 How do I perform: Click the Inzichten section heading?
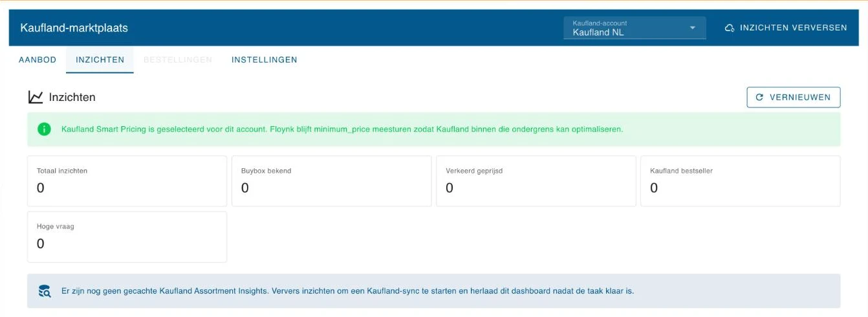(x=72, y=97)
